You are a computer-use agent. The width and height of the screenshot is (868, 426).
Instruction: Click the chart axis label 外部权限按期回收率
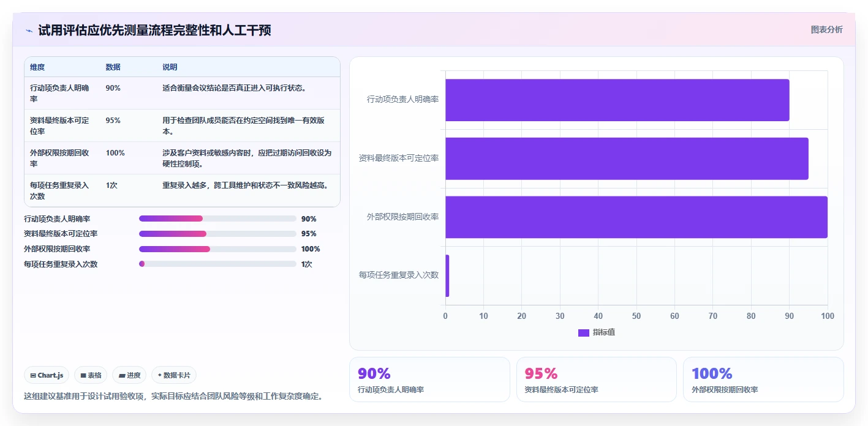point(402,217)
